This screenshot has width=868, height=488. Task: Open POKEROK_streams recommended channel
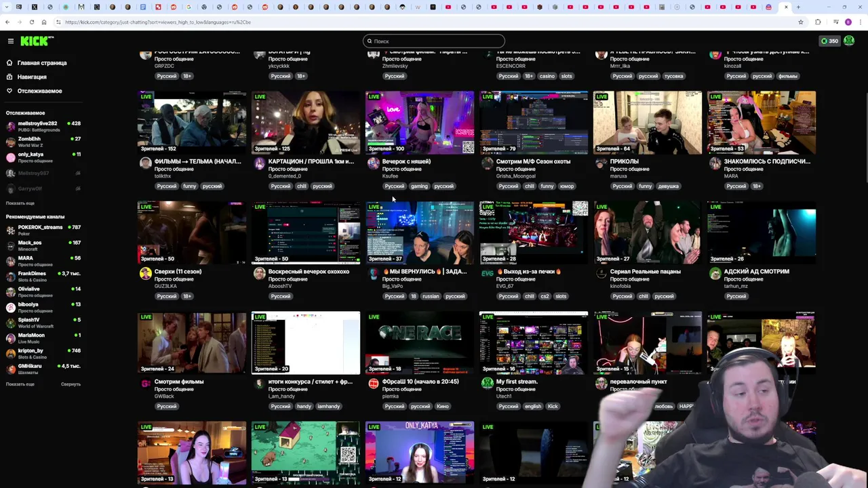pos(42,230)
